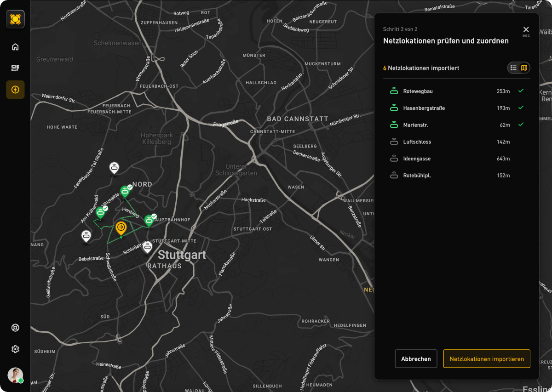Open settings gear in sidebar
Image resolution: width=552 pixels, height=392 pixels.
point(15,349)
